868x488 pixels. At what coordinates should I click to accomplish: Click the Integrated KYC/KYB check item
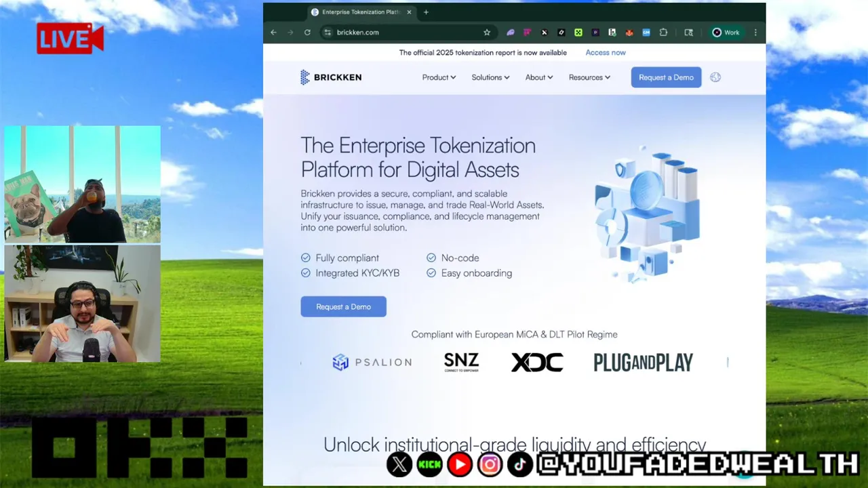(x=350, y=273)
